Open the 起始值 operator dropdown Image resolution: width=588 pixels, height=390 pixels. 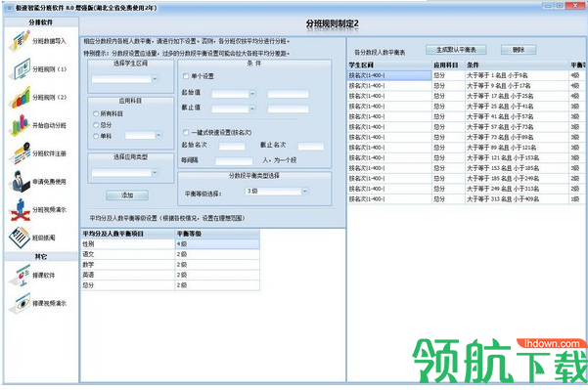[252, 94]
